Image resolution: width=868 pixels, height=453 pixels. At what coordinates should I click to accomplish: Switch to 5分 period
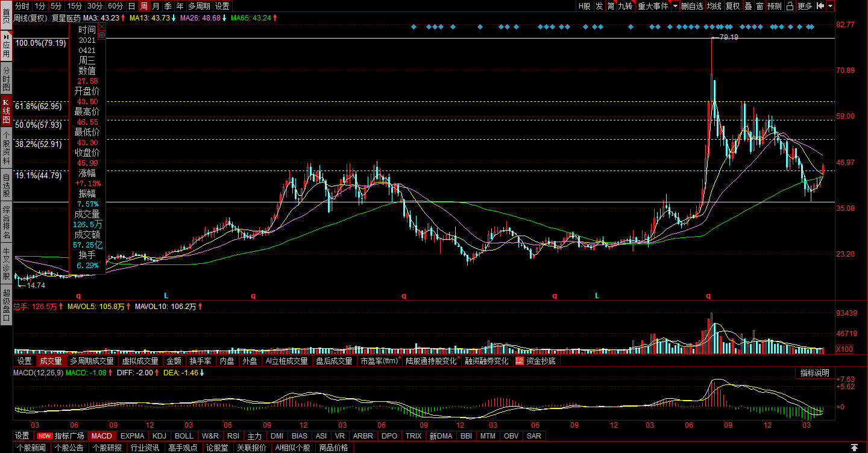(x=56, y=6)
